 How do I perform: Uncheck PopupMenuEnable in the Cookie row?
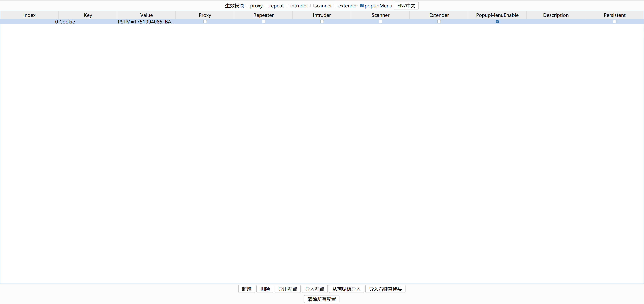pyautogui.click(x=497, y=22)
